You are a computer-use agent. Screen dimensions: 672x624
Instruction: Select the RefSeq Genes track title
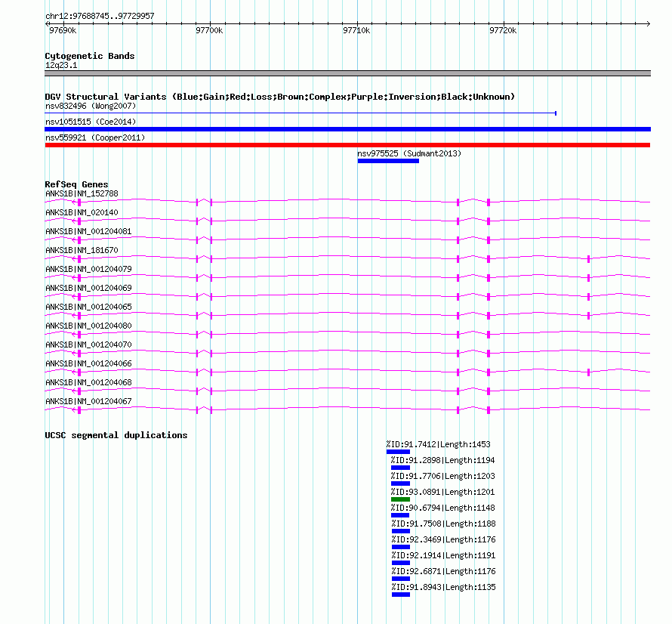(76, 184)
